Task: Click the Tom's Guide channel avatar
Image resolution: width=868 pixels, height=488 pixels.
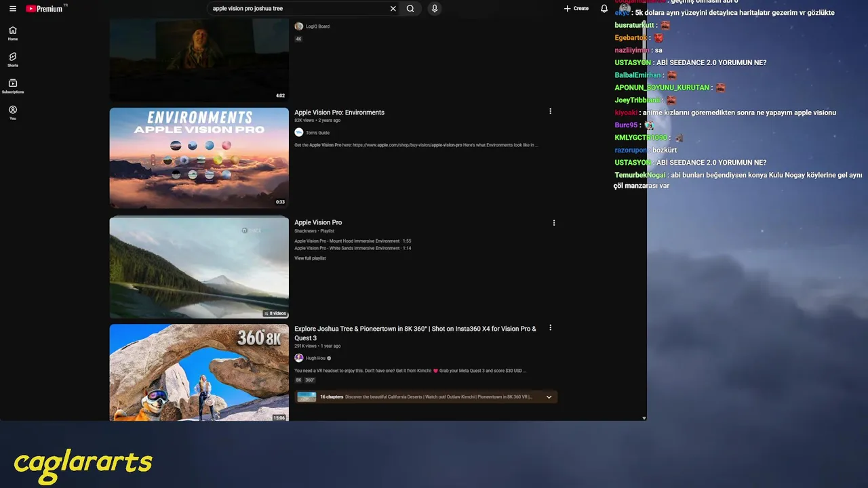Action: (x=299, y=132)
